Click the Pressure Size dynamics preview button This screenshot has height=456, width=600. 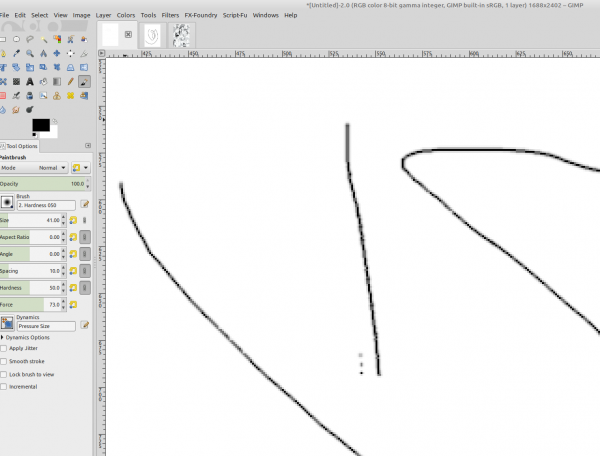pos(7,323)
